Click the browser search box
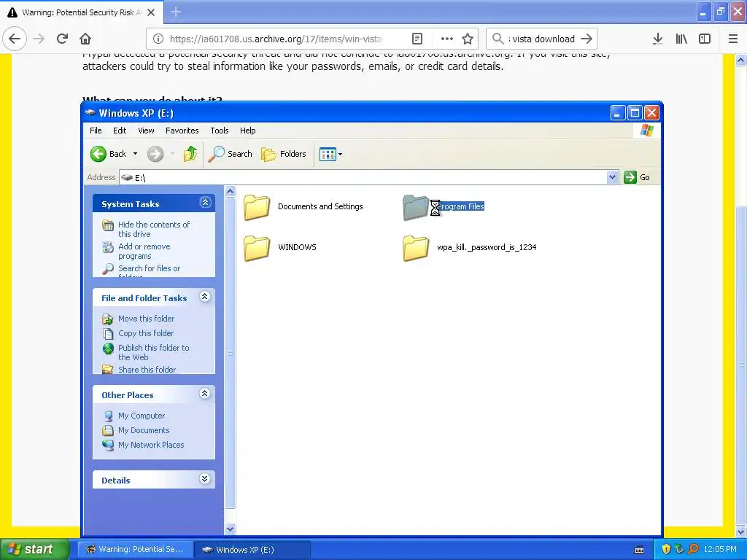The image size is (747, 560). (542, 39)
